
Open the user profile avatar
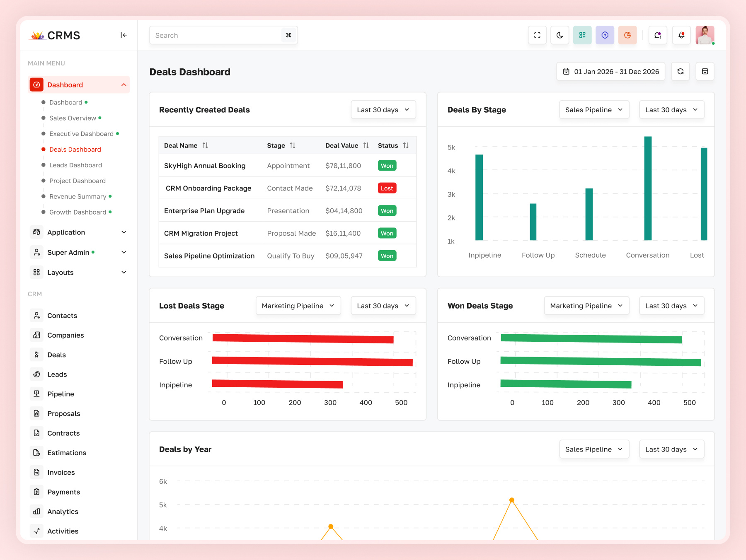pyautogui.click(x=705, y=35)
